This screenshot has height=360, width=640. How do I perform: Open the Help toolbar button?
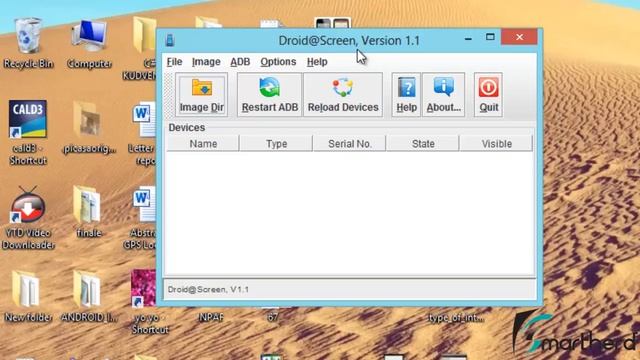(x=406, y=95)
